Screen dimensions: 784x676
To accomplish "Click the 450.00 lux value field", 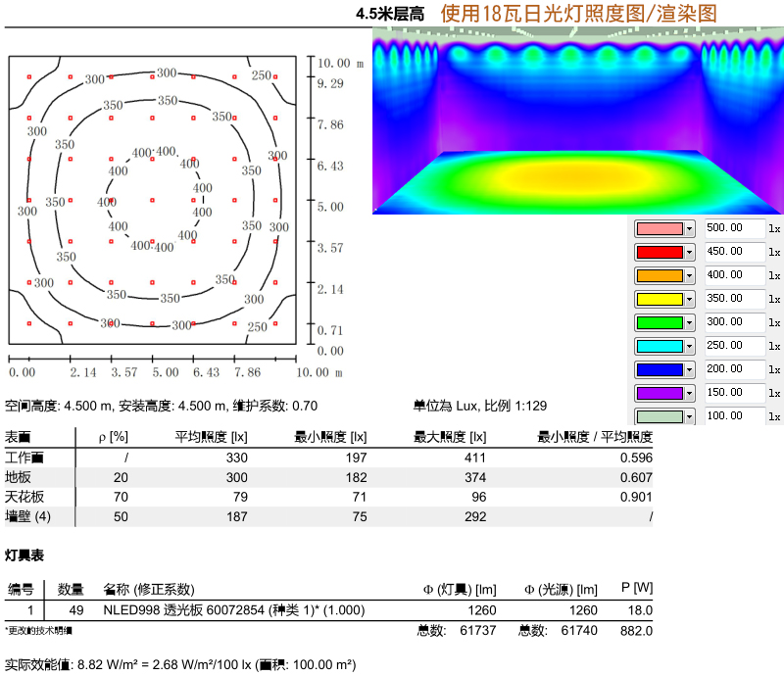I will click(734, 252).
